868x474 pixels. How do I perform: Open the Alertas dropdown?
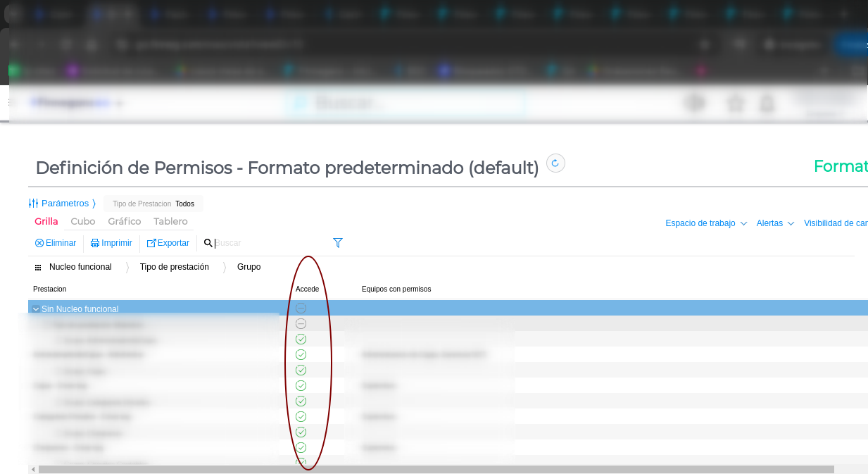coord(775,223)
